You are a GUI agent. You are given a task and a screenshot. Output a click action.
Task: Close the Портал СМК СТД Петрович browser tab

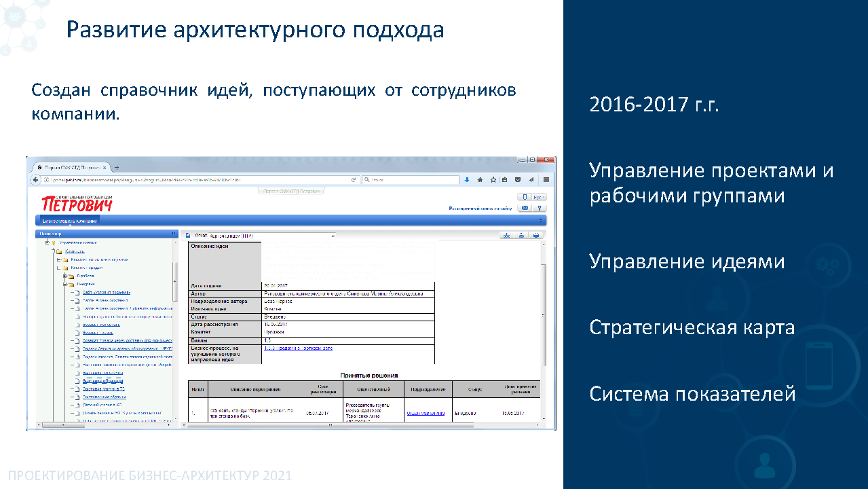pos(105,168)
